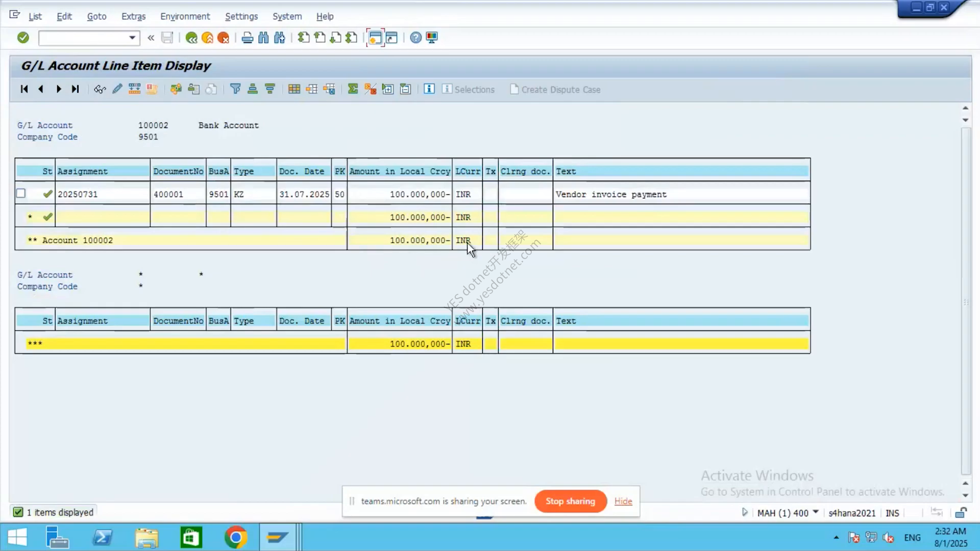This screenshot has height=551, width=980.
Task: Click the Summation sigma icon
Action: (x=353, y=89)
